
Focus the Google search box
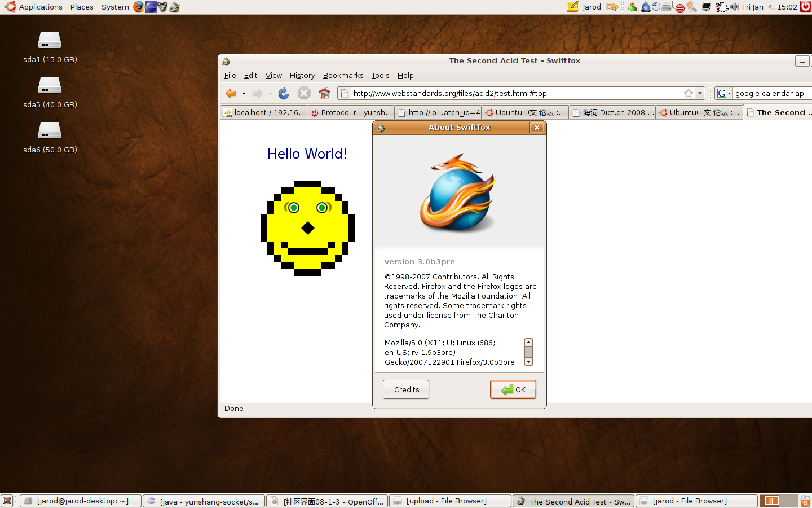point(771,93)
